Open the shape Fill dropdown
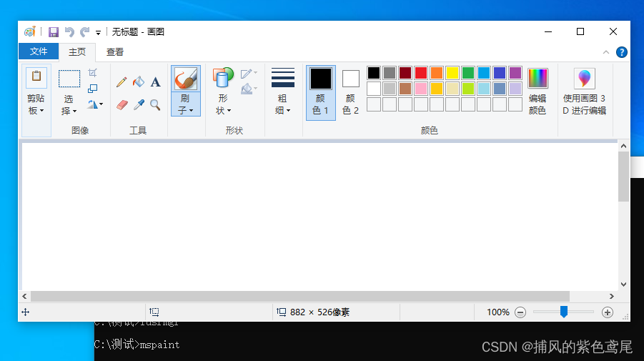Image resolution: width=644 pixels, height=361 pixels. click(249, 89)
